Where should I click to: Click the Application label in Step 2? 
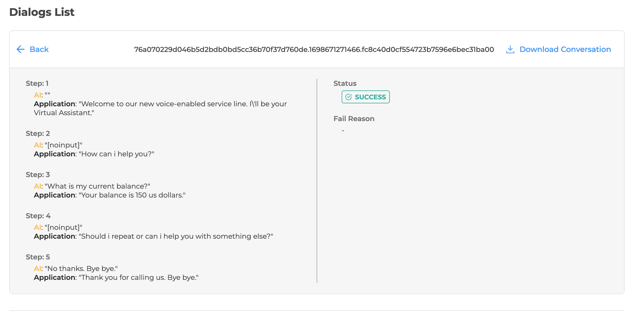click(54, 154)
